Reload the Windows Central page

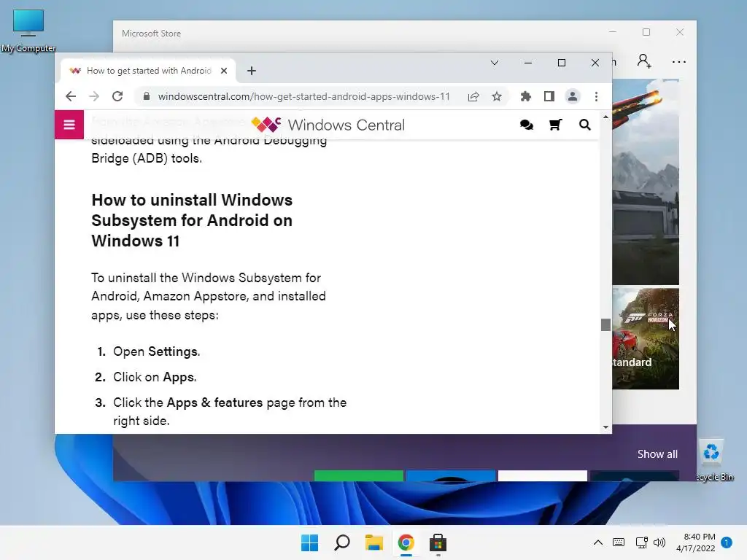click(117, 96)
